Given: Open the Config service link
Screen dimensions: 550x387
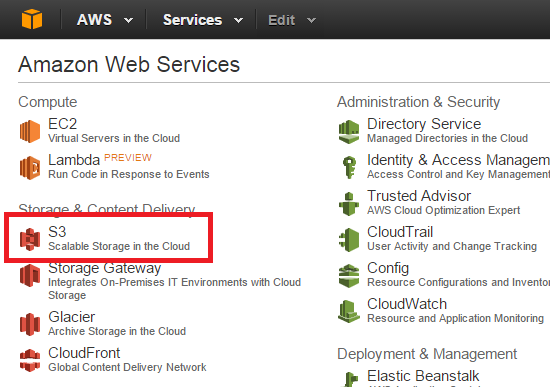Looking at the screenshot, I should 388,268.
